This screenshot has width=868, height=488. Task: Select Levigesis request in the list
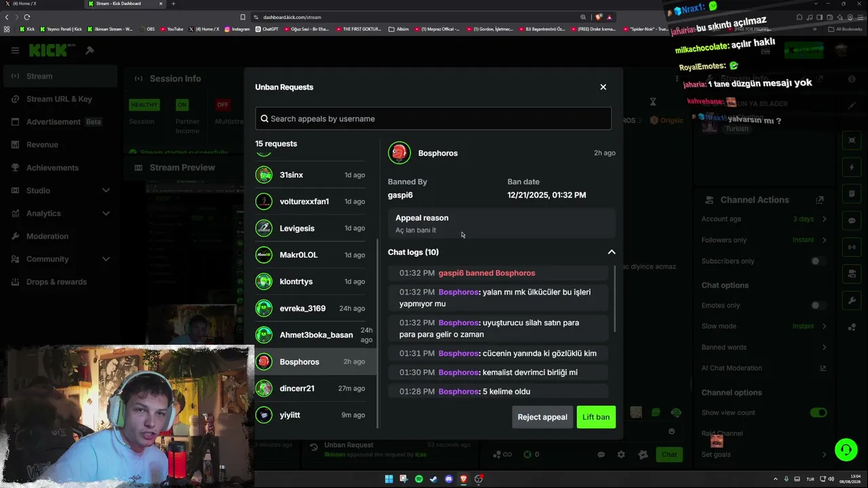pos(311,228)
